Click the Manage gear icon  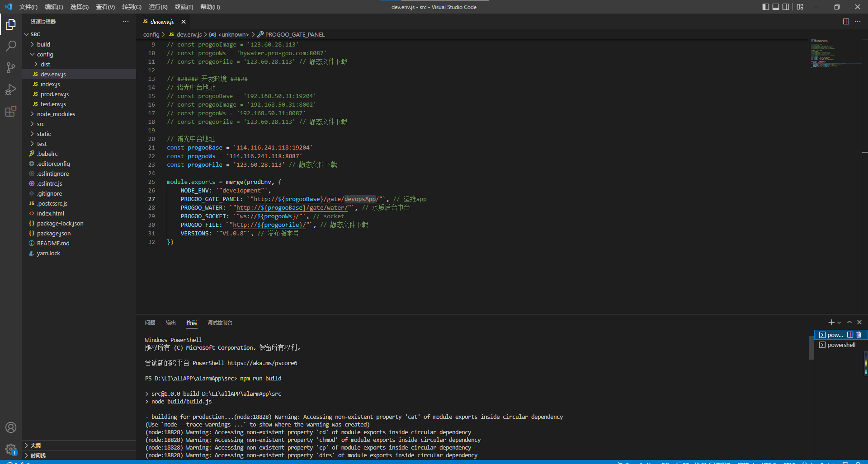[11, 449]
